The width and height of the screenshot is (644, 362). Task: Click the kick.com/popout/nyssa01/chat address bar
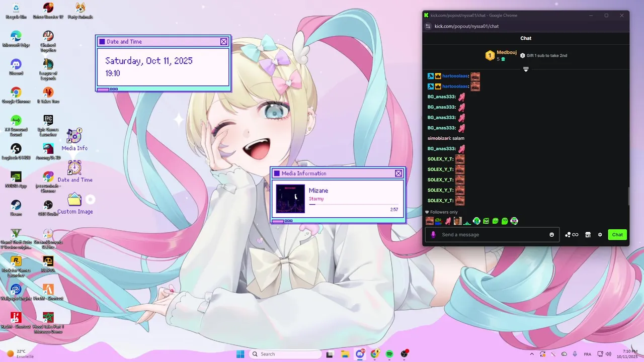click(466, 26)
